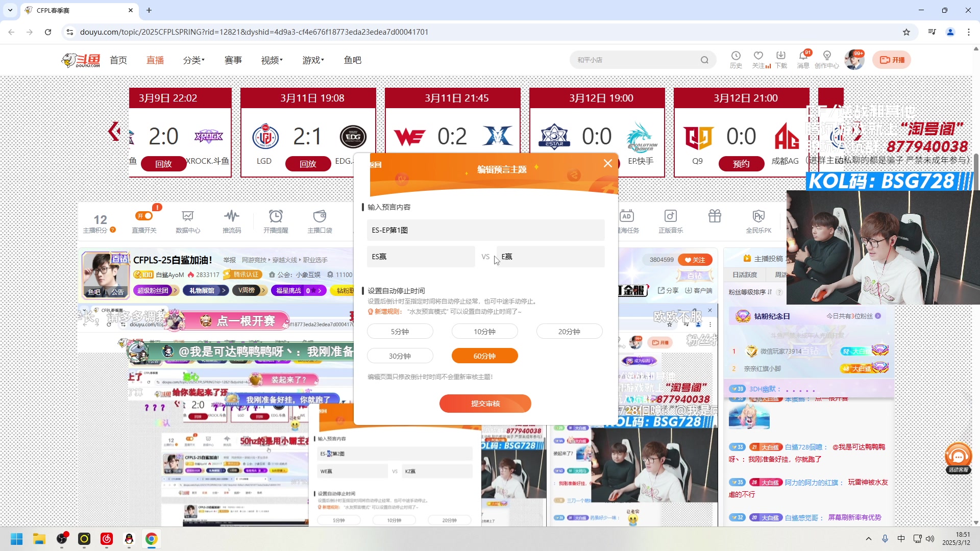Open the 开播提醒 alarm icon
The image size is (980, 551).
tap(276, 216)
